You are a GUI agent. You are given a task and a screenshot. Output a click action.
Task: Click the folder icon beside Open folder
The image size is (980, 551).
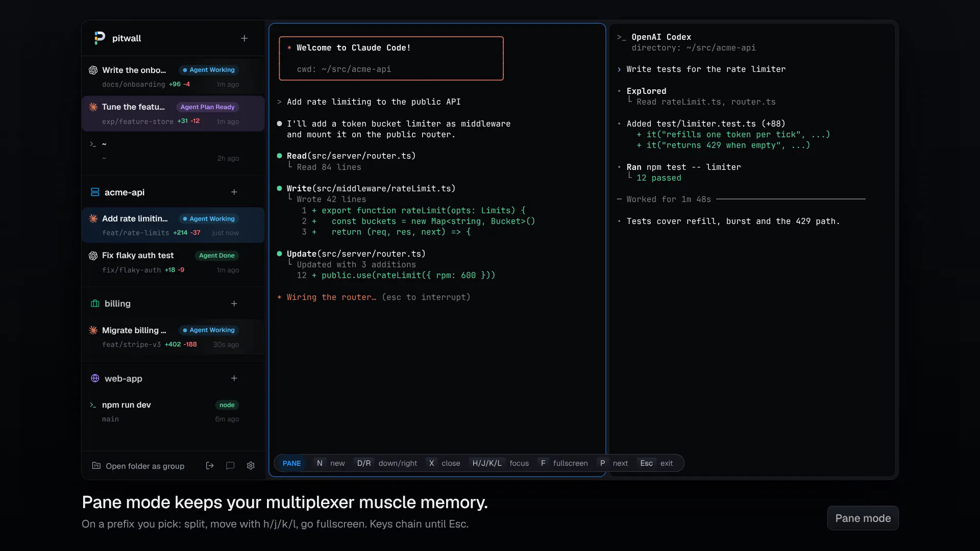(x=96, y=466)
